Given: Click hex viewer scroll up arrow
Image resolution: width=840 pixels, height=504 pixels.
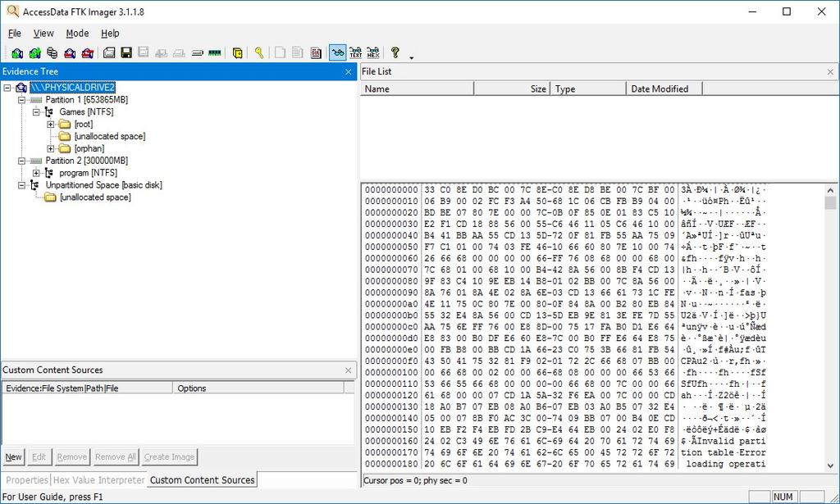Looking at the screenshot, I should [830, 190].
